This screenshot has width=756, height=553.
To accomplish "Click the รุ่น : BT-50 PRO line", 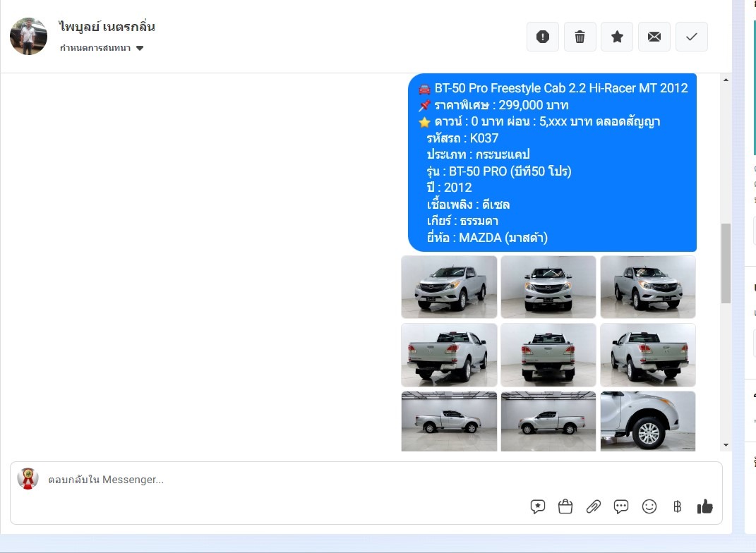I will coord(499,171).
